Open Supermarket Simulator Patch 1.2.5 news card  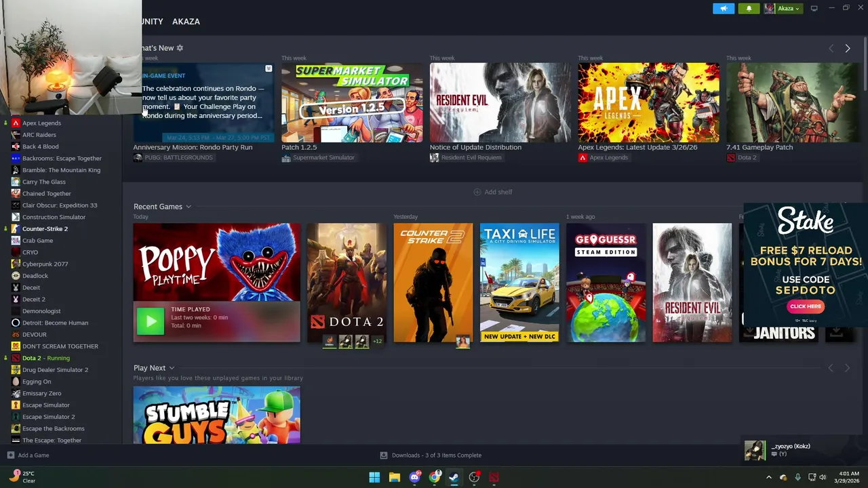[352, 102]
